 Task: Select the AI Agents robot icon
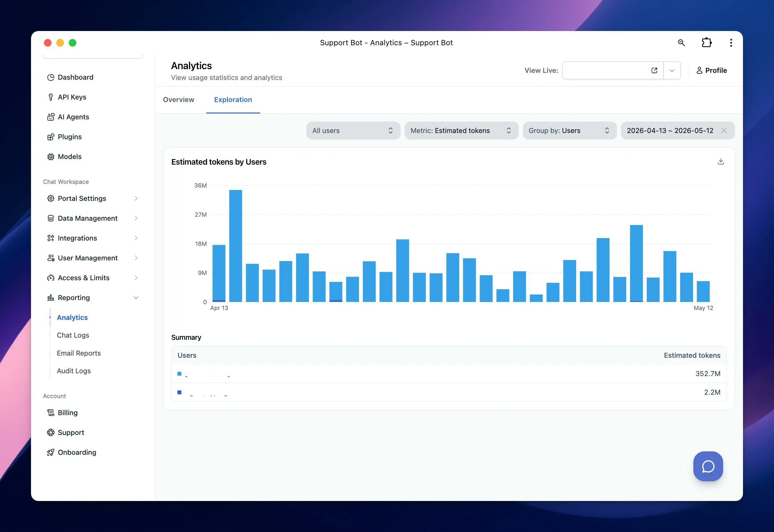tap(51, 117)
